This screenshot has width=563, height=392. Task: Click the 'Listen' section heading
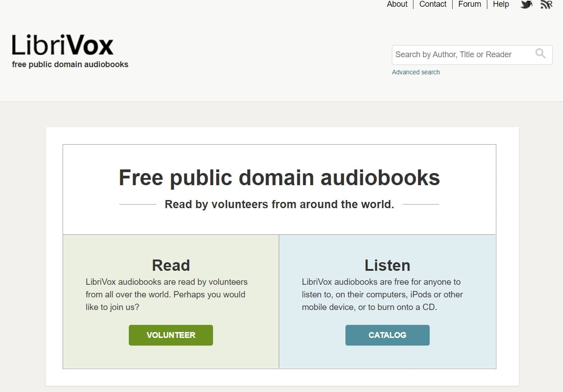tap(387, 265)
